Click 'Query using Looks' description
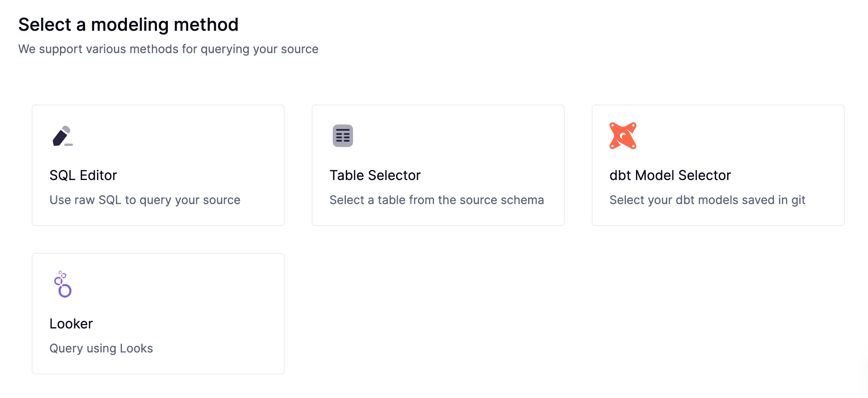 click(101, 348)
